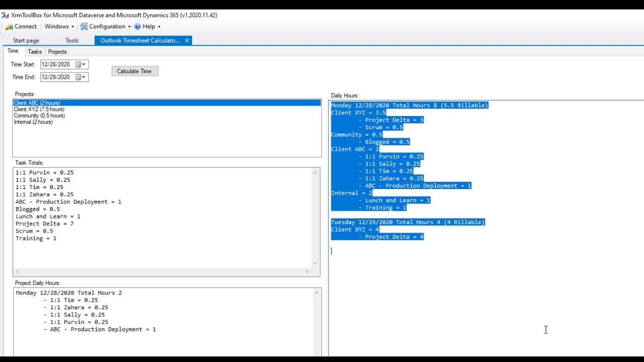Click 'Client ABC = 2' in Daily Hours
The image size is (644, 362).
point(355,149)
